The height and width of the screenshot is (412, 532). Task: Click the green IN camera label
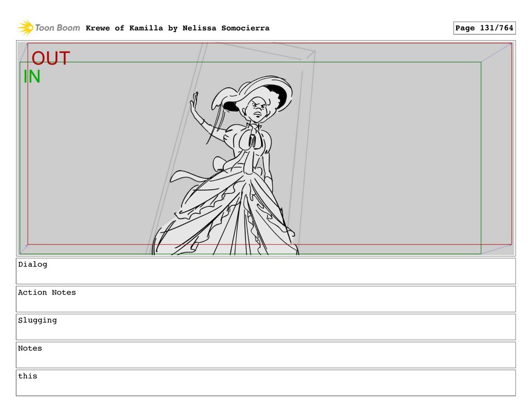coord(32,76)
